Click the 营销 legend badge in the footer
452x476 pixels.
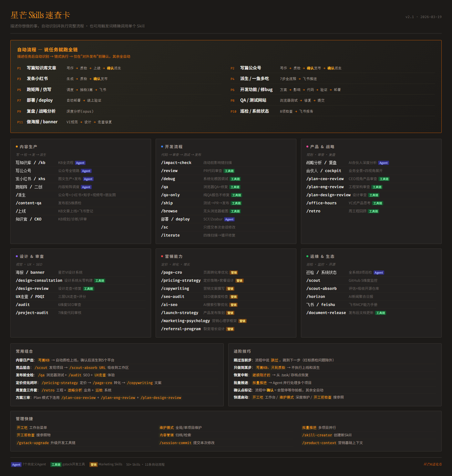click(x=94, y=464)
